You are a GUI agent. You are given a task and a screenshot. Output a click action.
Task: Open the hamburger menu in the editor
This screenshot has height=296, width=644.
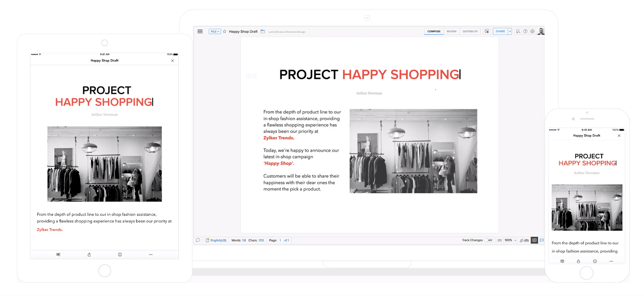click(x=200, y=31)
